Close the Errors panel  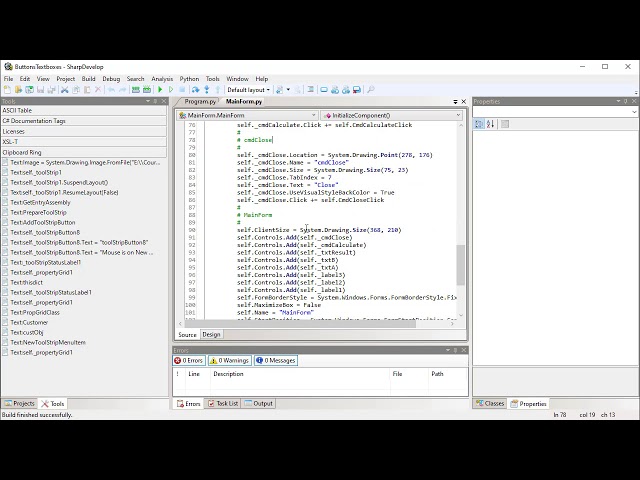[464, 350]
